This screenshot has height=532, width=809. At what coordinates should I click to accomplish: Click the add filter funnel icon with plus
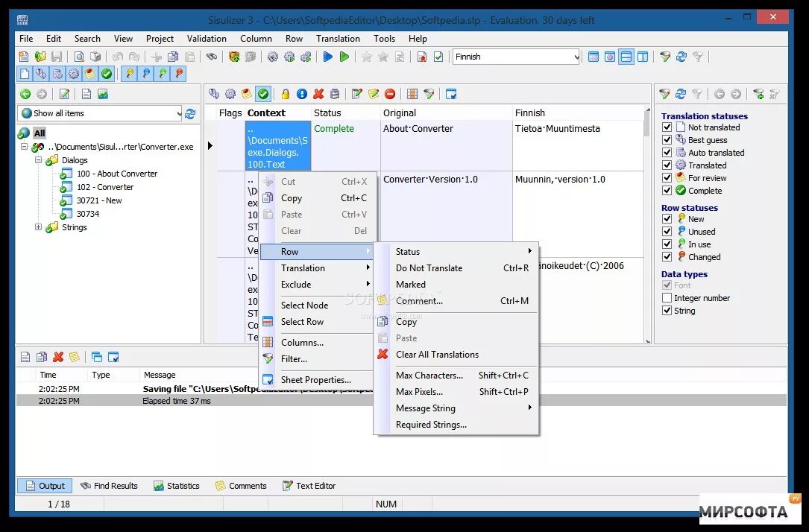[758, 94]
